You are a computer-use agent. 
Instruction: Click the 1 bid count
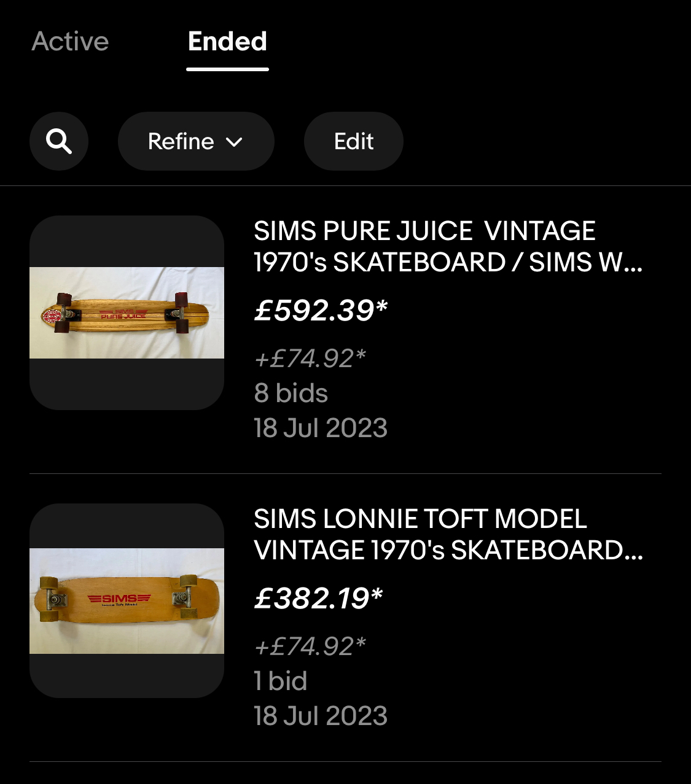click(281, 681)
